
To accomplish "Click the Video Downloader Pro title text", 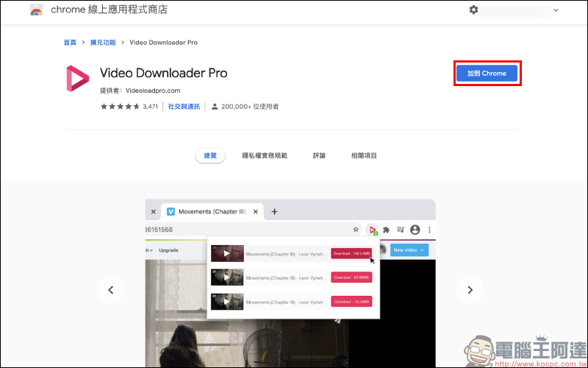I will point(163,73).
